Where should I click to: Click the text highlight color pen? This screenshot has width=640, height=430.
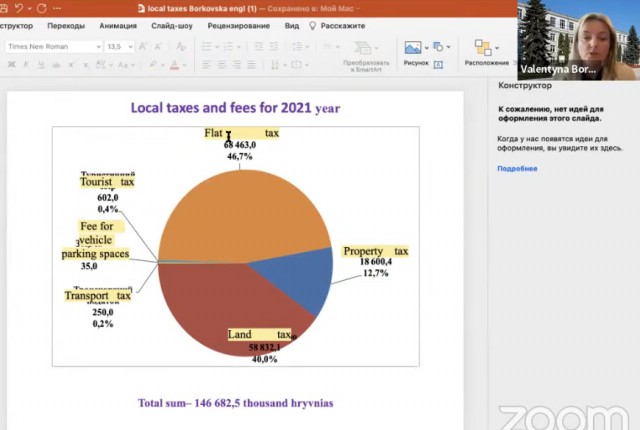pos(153,64)
